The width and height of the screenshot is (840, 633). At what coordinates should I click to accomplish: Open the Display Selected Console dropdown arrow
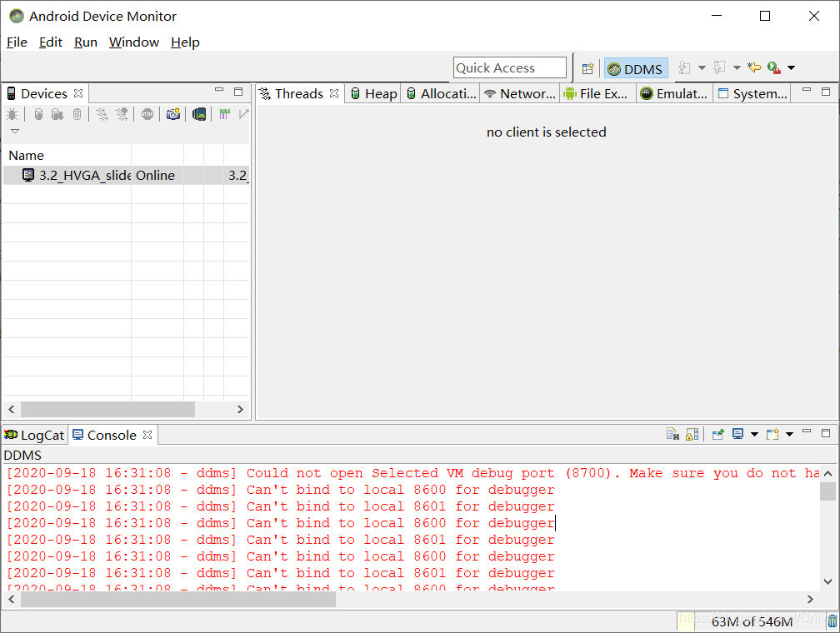click(754, 434)
